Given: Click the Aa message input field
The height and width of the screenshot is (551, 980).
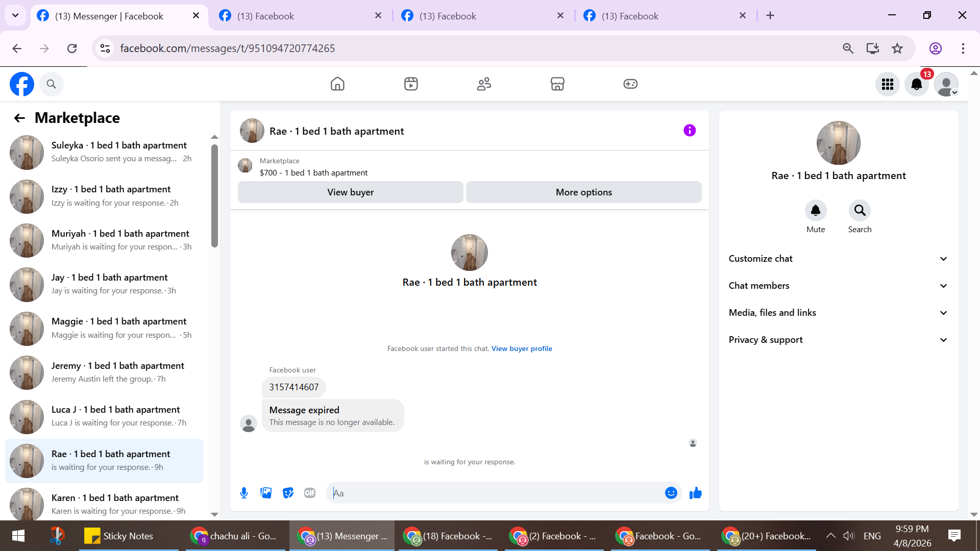Looking at the screenshot, I should click(495, 493).
